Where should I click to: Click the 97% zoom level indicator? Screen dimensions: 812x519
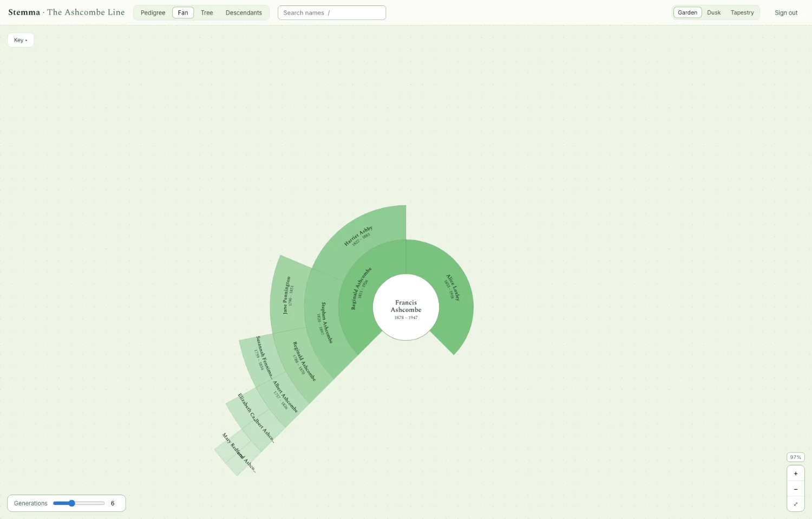pos(795,457)
